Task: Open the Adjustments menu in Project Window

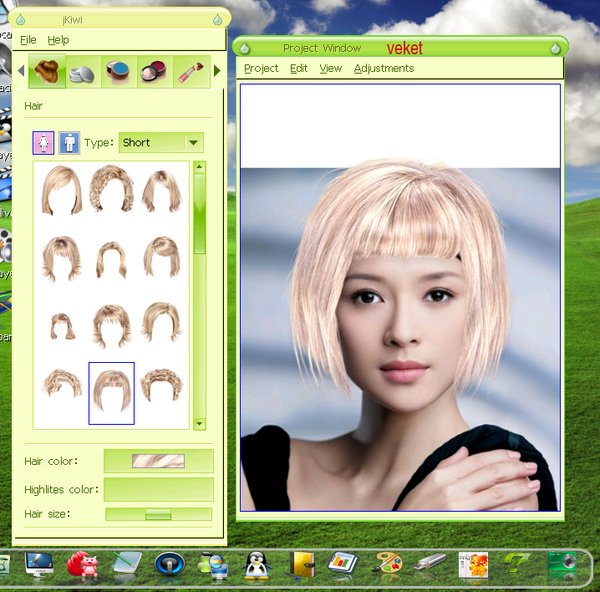Action: 383,68
